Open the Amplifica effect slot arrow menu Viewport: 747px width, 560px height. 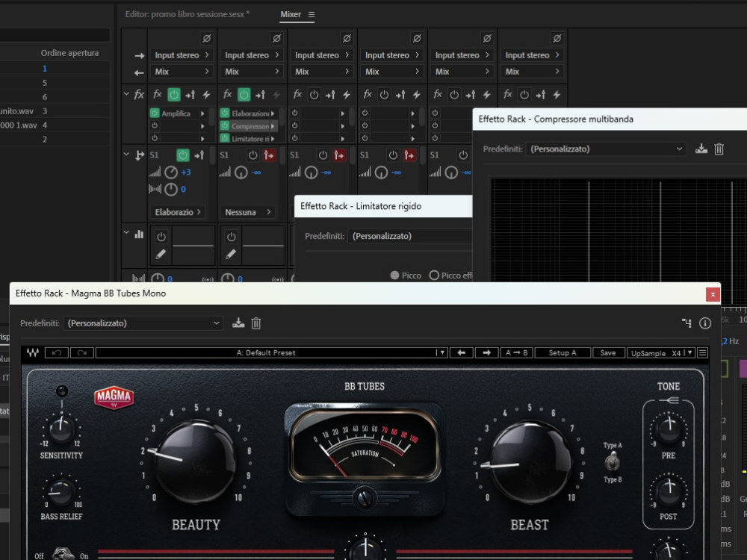(202, 113)
